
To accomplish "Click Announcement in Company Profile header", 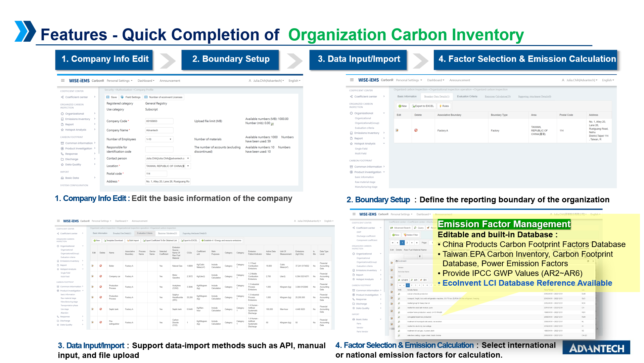I will [x=170, y=81].
